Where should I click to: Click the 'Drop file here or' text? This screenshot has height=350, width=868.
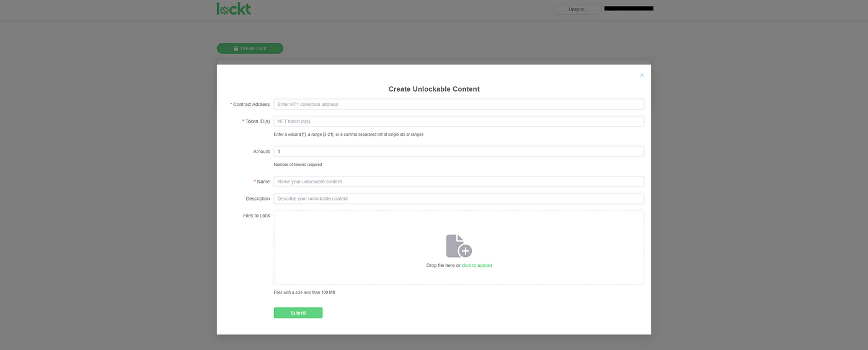(x=443, y=265)
